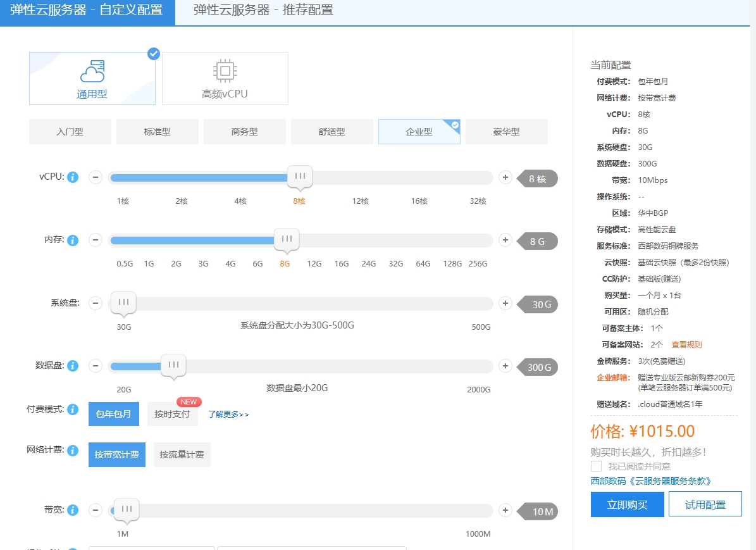The width and height of the screenshot is (756, 550).
Task: Open the 了解更多>> link
Action: (x=228, y=415)
